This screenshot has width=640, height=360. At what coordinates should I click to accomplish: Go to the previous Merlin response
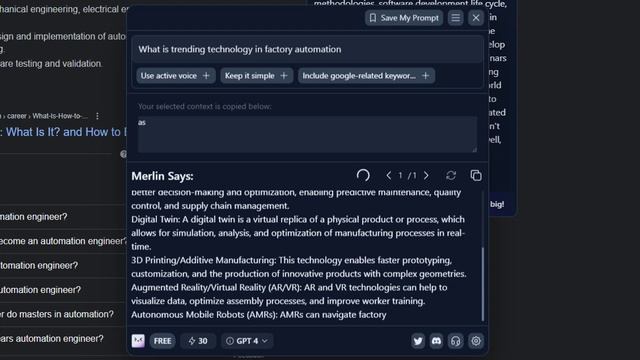(x=389, y=176)
